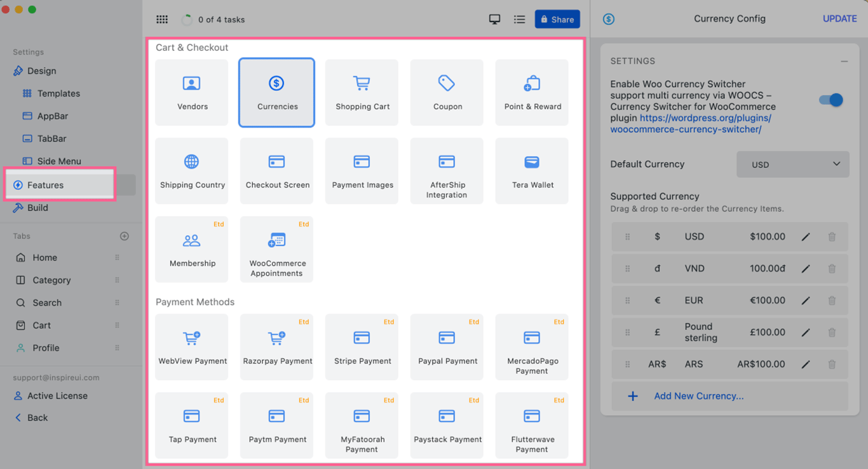
Task: Click the Share button
Action: pyautogui.click(x=557, y=20)
